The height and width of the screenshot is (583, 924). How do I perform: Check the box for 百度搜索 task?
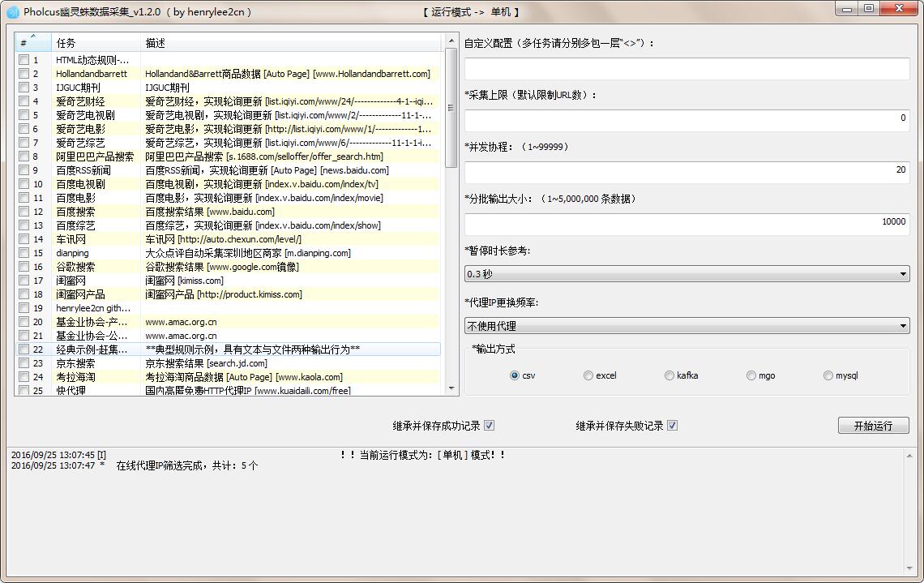pos(24,212)
